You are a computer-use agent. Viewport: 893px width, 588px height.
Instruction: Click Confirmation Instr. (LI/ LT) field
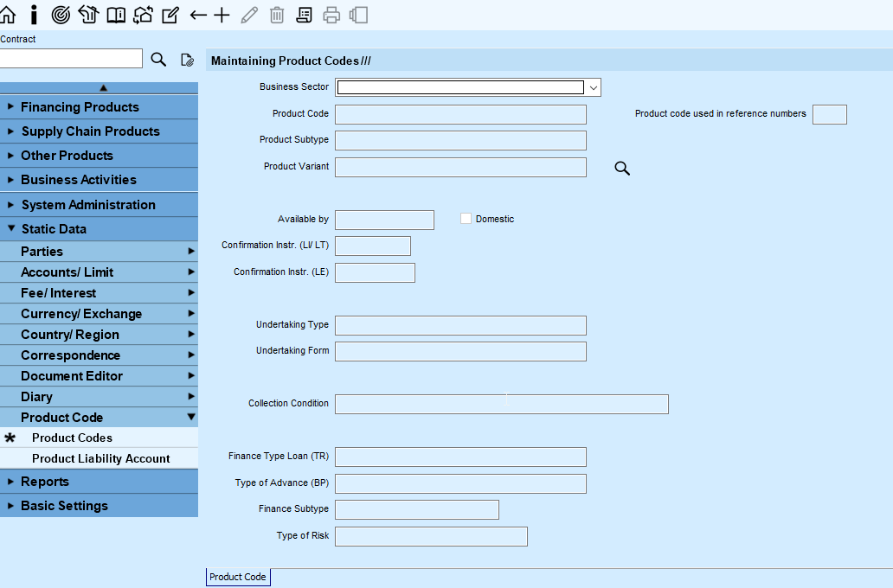(x=372, y=246)
